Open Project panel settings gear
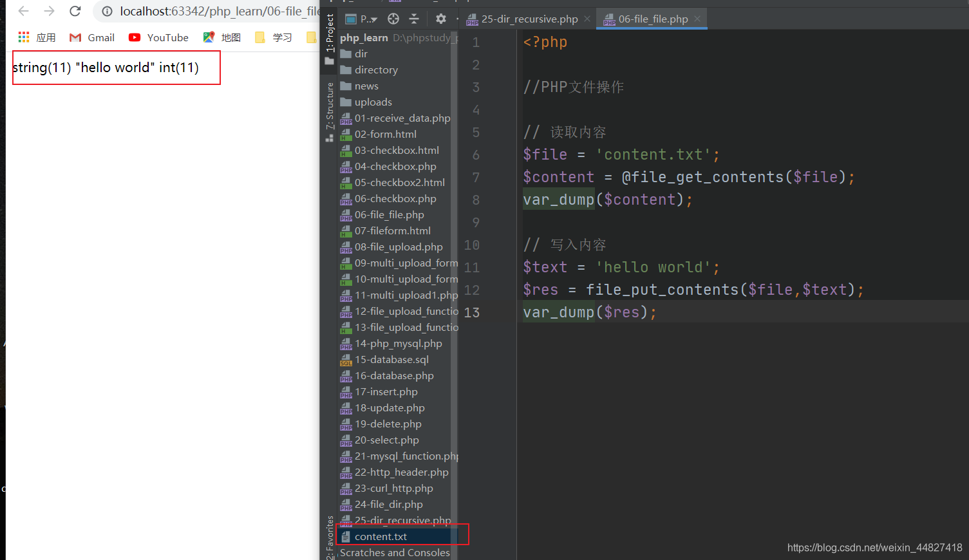 coord(441,19)
